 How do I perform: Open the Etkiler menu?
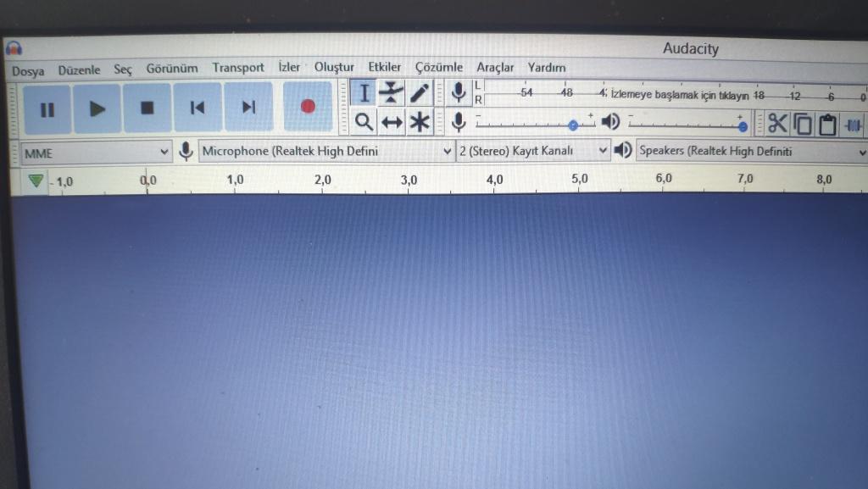pyautogui.click(x=384, y=68)
